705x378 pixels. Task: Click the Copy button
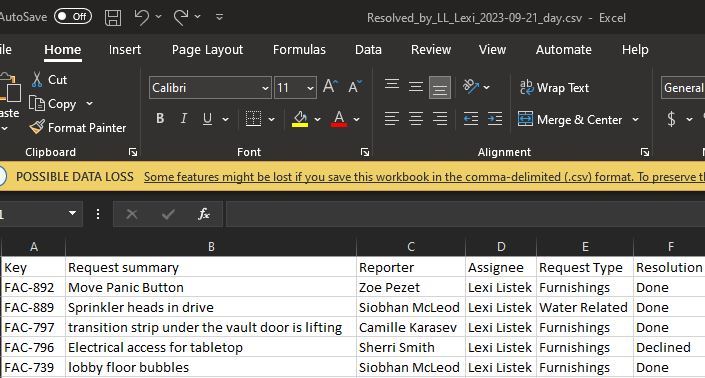point(53,104)
